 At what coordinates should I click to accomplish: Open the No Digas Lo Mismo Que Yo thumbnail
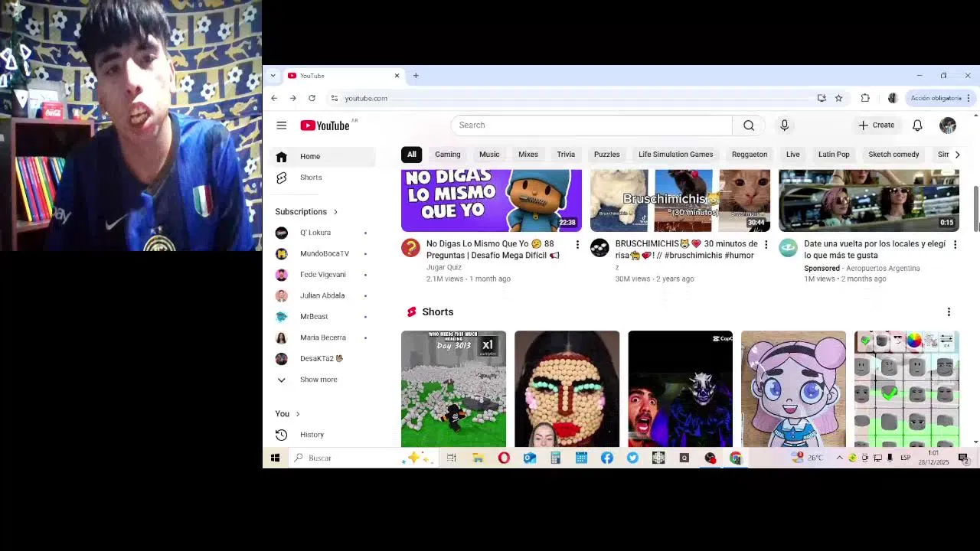click(x=492, y=201)
